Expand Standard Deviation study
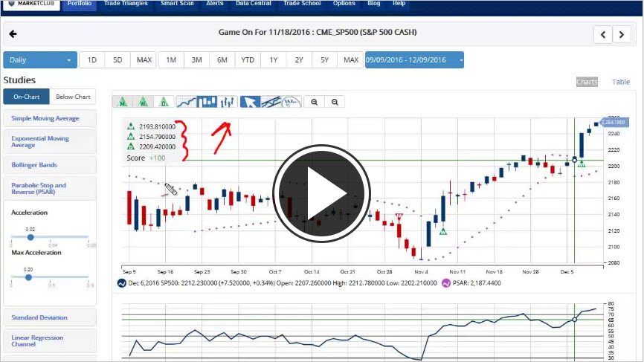This screenshot has width=644, height=362. pyautogui.click(x=50, y=317)
